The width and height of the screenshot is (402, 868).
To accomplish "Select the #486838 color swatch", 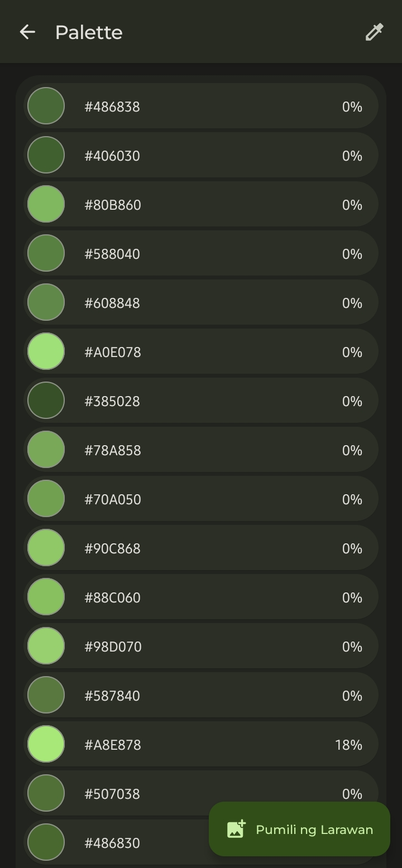I will 46,106.
